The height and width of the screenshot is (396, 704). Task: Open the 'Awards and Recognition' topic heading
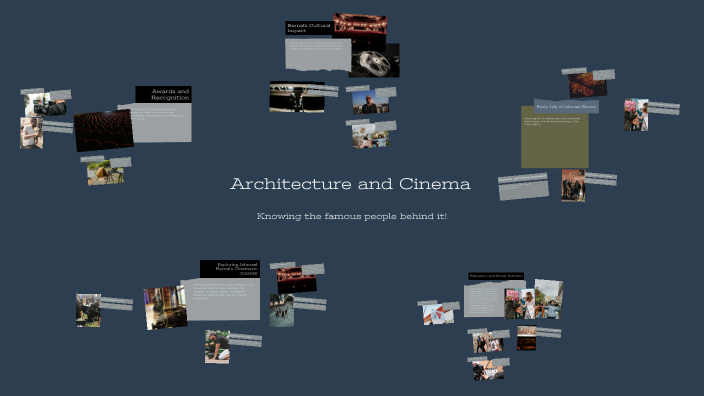coord(163,94)
